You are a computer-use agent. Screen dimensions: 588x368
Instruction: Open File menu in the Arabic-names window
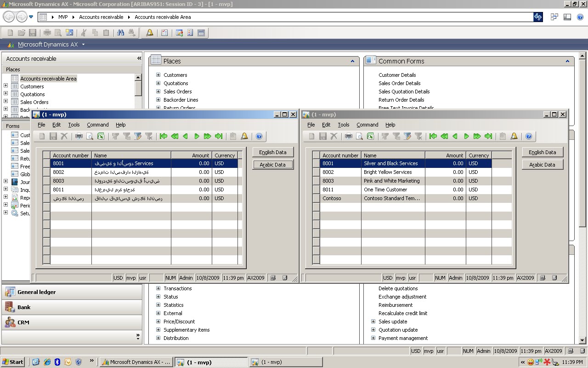(x=41, y=125)
